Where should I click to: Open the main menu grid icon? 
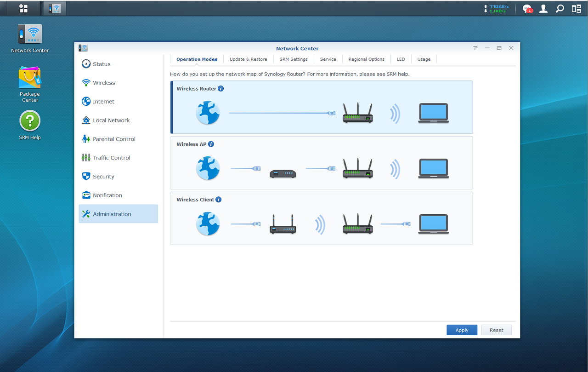tap(23, 8)
